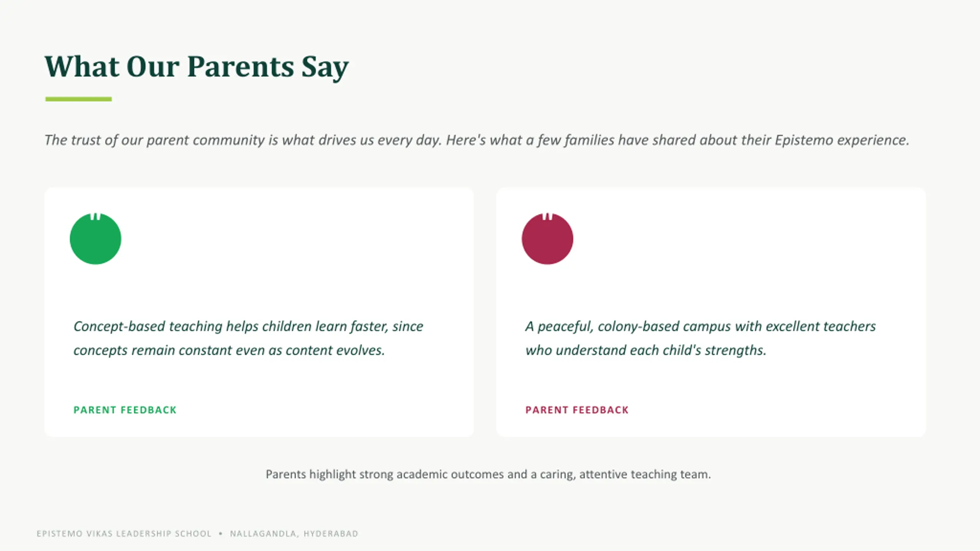Select the white quote marks atop crimson circle

(547, 217)
